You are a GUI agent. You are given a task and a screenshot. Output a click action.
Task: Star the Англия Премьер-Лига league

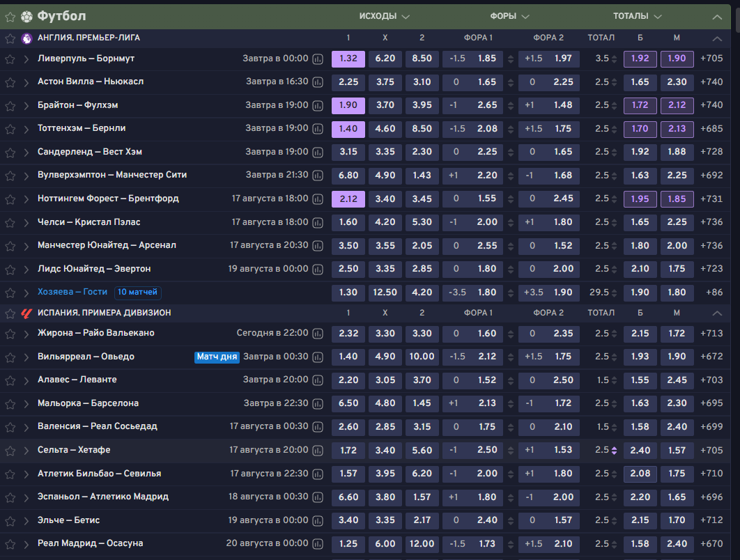pos(10,38)
